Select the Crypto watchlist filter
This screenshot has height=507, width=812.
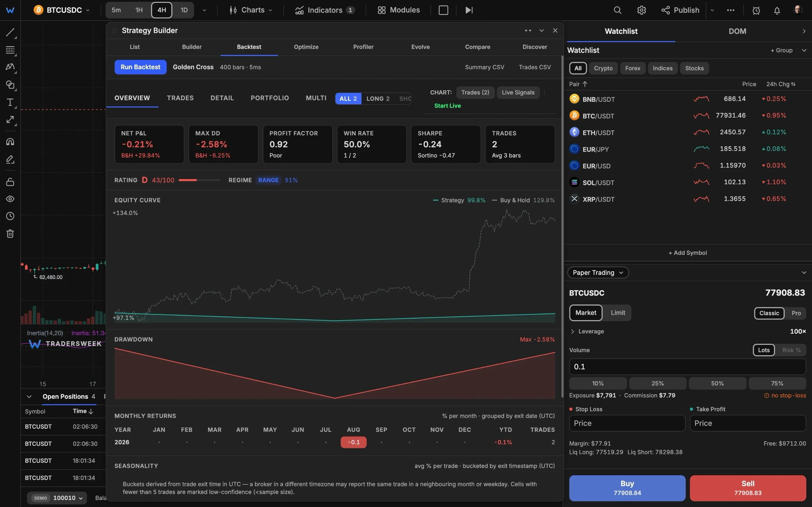point(603,68)
